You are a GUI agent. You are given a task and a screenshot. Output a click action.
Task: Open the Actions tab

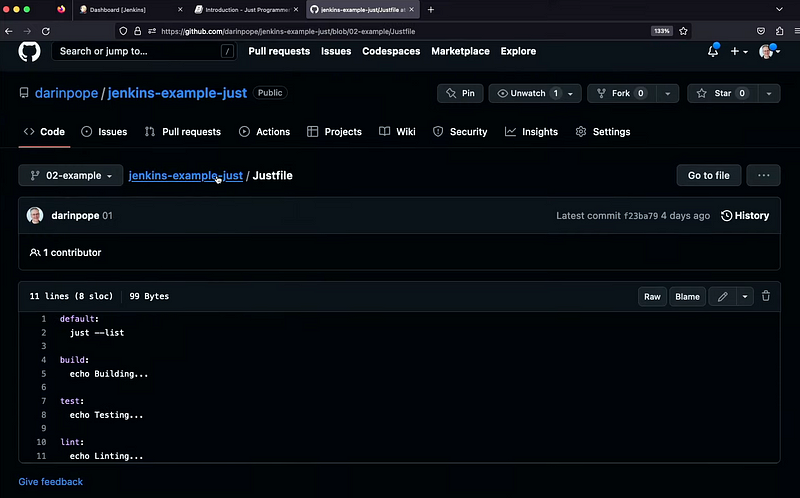[x=264, y=132]
